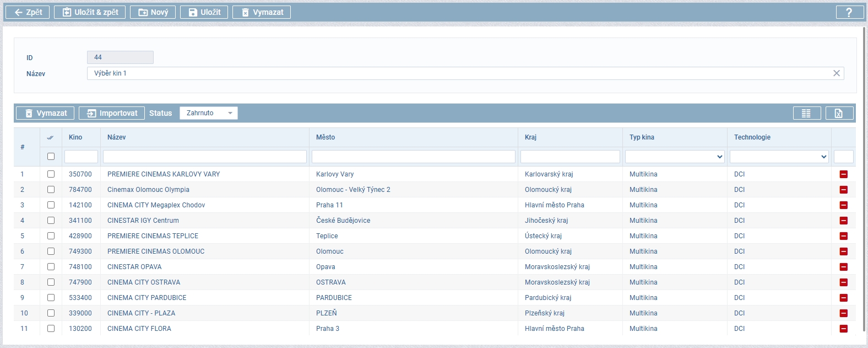Delete CINEMA CITY FLORA via red minus icon
The image size is (868, 348).
(843, 329)
